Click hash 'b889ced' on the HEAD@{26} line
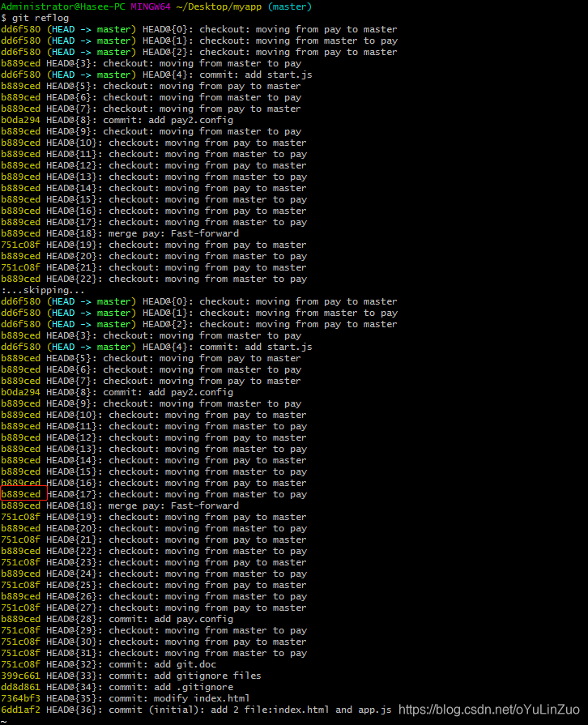The height and width of the screenshot is (725, 588). pos(20,596)
